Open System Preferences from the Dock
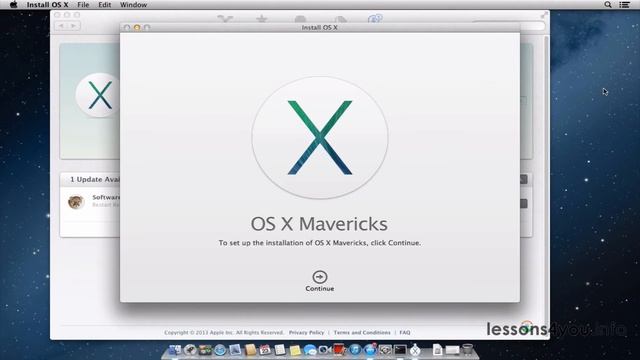 pos(385,350)
